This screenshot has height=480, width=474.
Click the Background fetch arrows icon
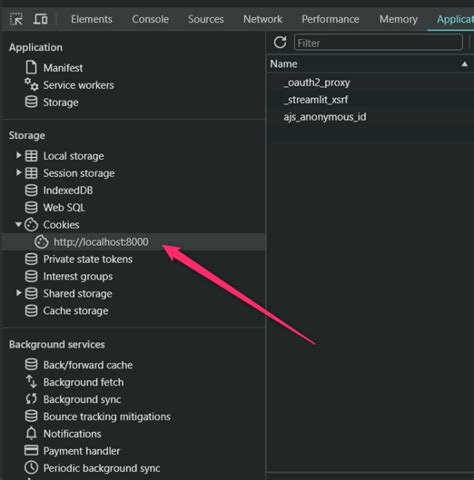coord(31,382)
